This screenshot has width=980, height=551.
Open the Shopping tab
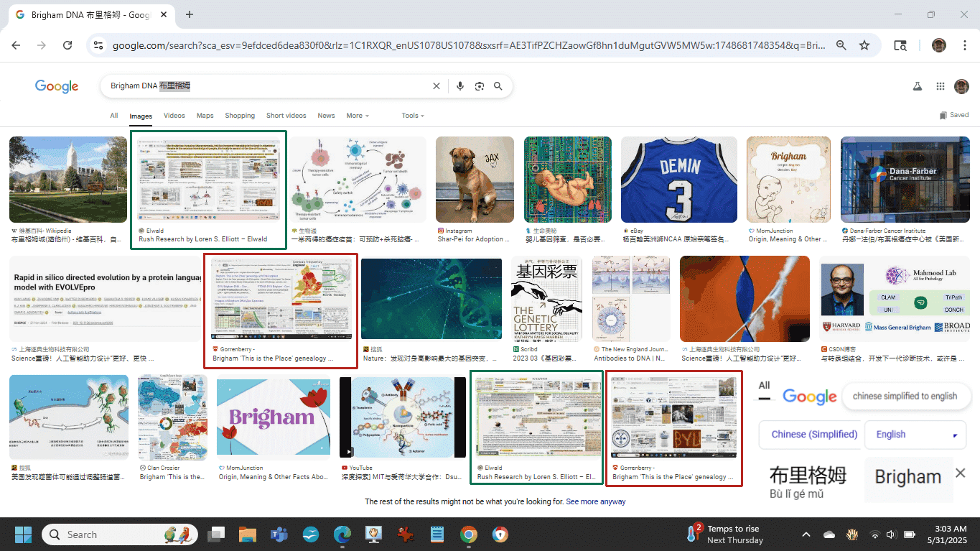(240, 116)
